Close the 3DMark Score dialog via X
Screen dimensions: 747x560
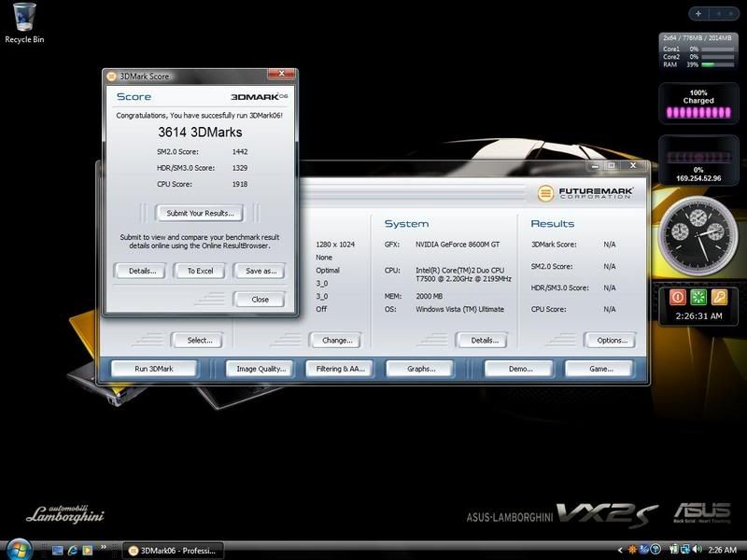[281, 74]
